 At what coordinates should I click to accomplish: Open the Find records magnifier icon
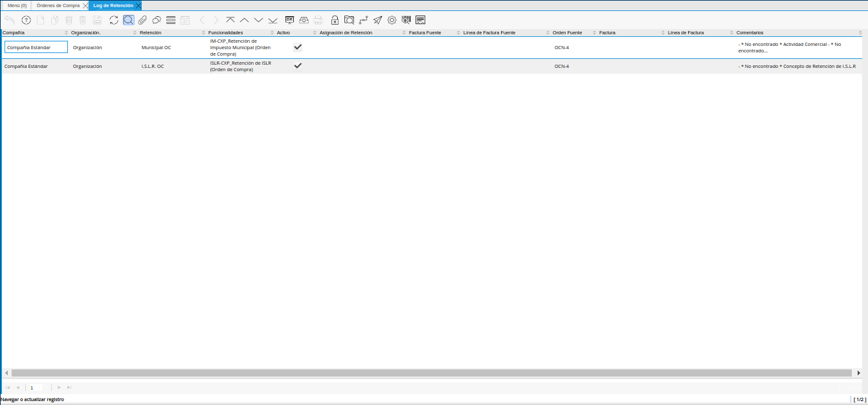128,20
